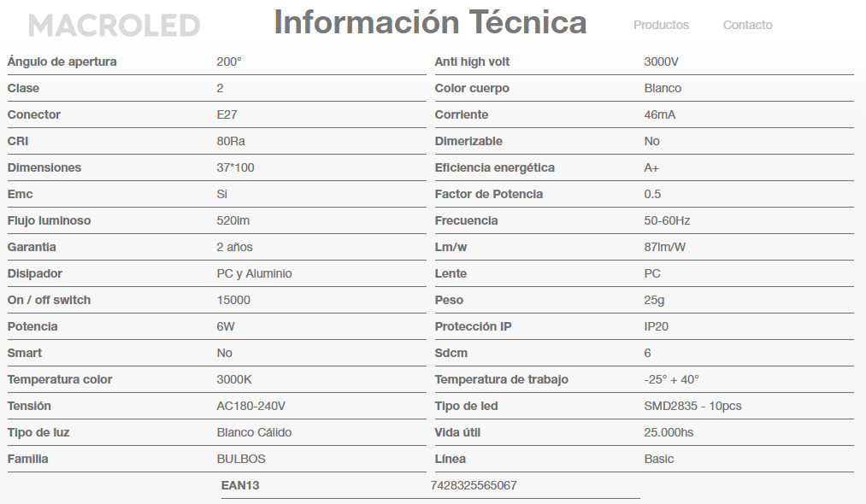Click the Eficiencia energética value A+
Screen dimensions: 866x504
pos(651,167)
